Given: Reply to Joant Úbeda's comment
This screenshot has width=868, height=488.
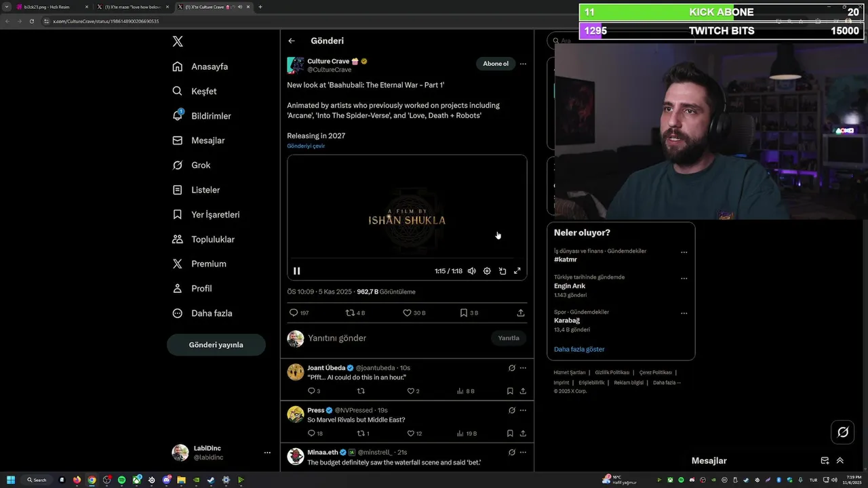Looking at the screenshot, I should 314,391.
